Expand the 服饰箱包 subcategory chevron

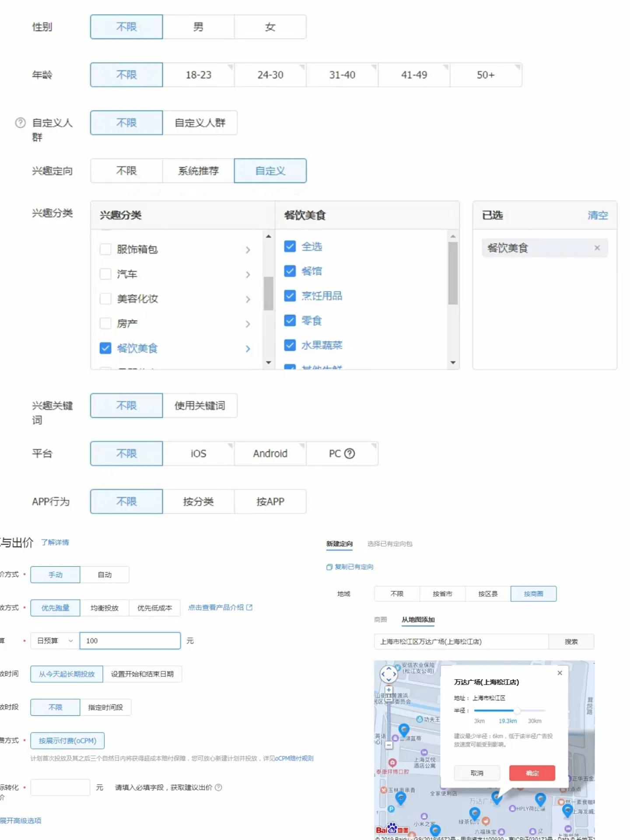[x=248, y=250]
